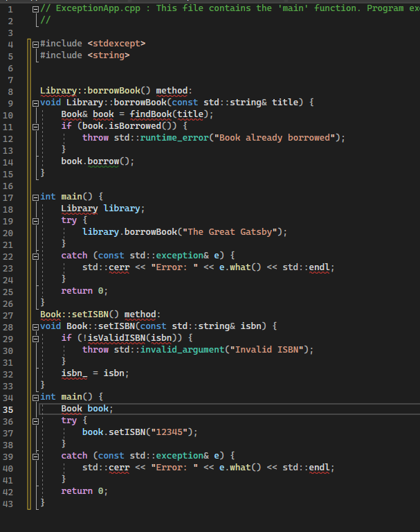Click the "12345" string on line 37

pyautogui.click(x=169, y=432)
